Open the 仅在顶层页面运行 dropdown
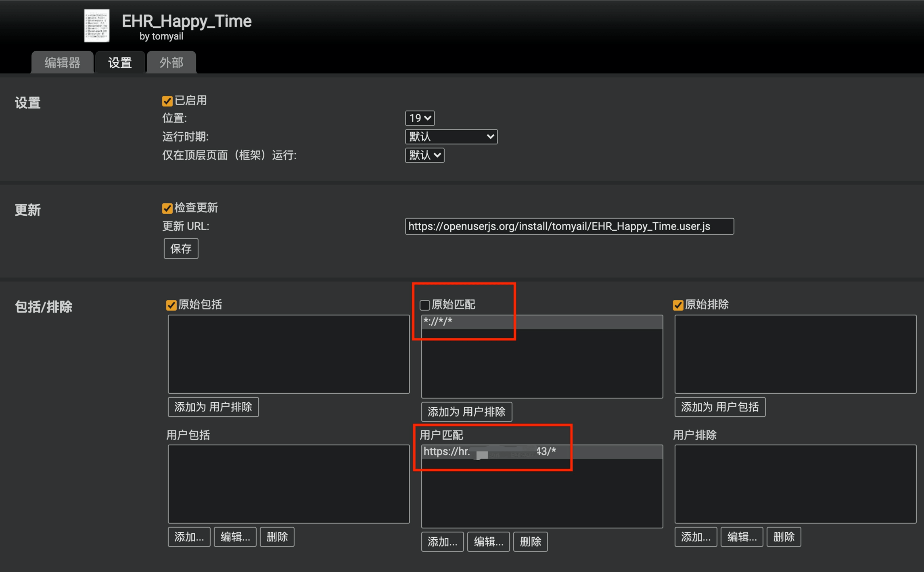924x572 pixels. [424, 155]
